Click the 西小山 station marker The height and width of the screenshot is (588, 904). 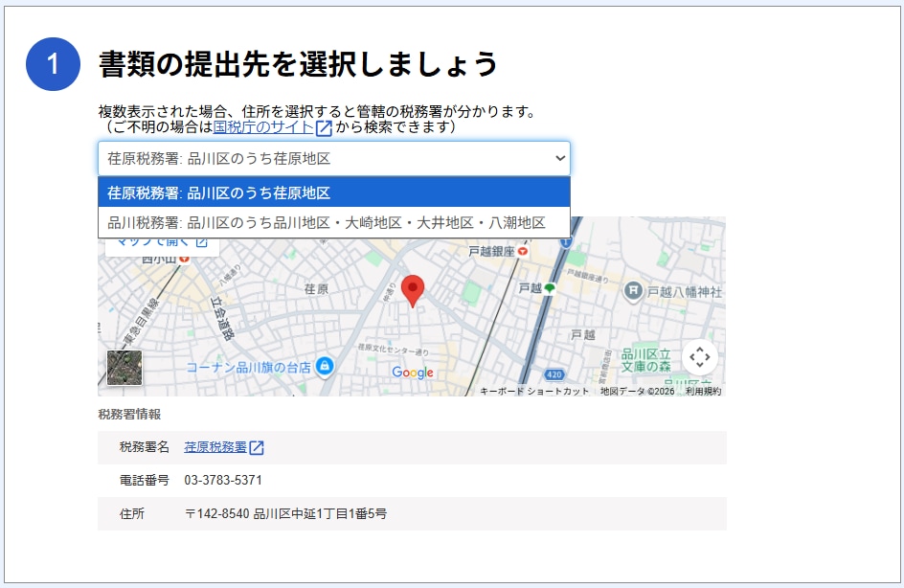tap(184, 259)
